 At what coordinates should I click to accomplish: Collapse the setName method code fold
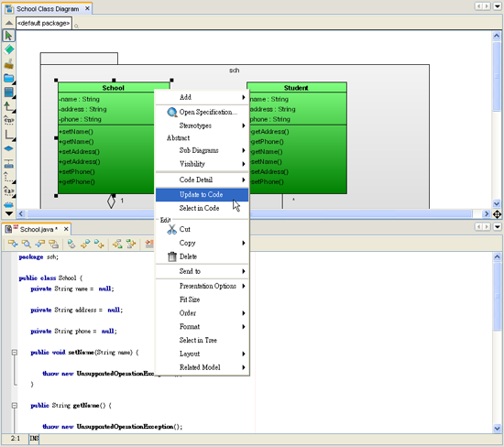(15, 353)
